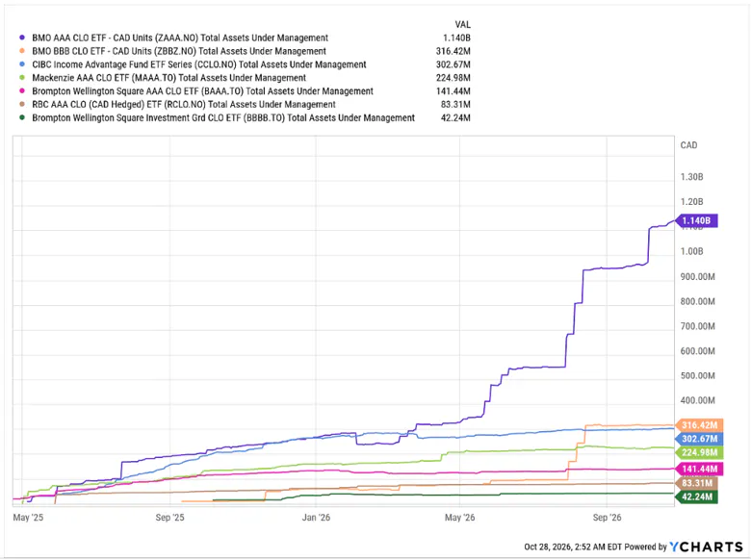The height and width of the screenshot is (560, 751).
Task: Click the brown RCLO.NO legend dot
Action: pyautogui.click(x=22, y=104)
